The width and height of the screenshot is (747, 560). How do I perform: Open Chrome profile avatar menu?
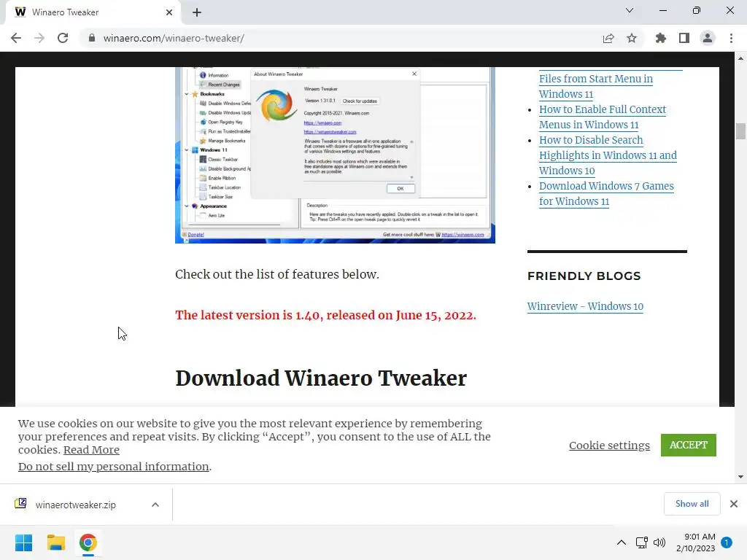(708, 38)
